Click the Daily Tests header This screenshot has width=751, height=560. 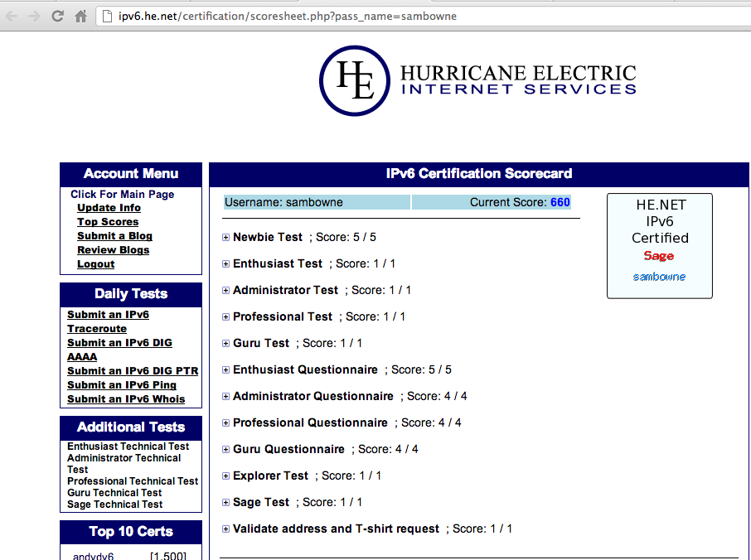131,294
